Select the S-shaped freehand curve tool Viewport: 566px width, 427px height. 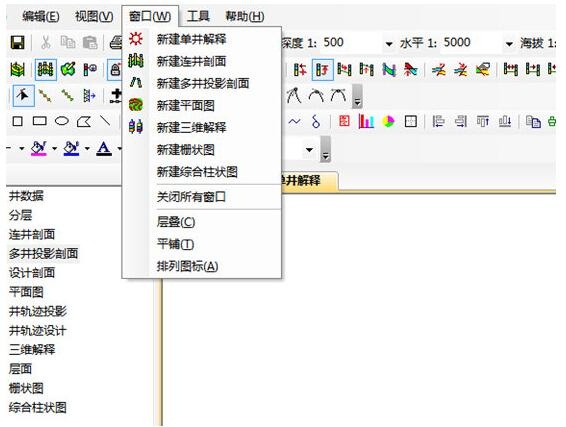(x=316, y=122)
